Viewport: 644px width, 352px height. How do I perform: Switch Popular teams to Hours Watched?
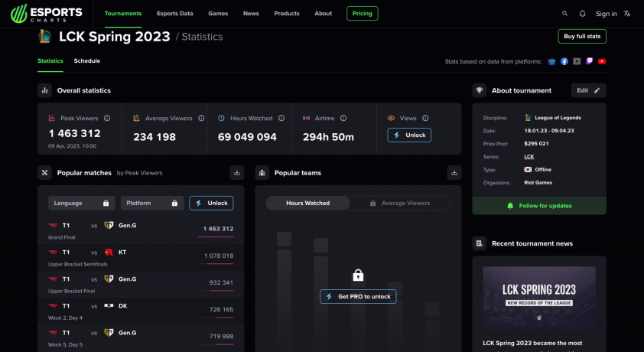[x=308, y=204]
